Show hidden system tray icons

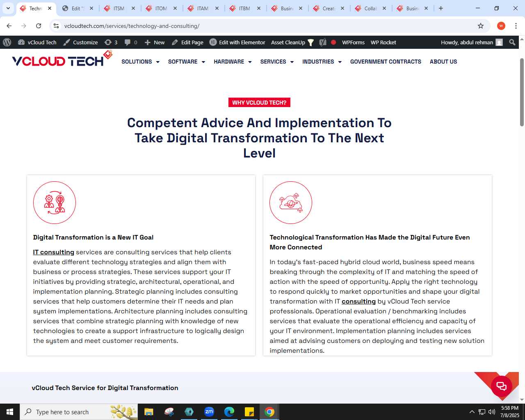472,412
